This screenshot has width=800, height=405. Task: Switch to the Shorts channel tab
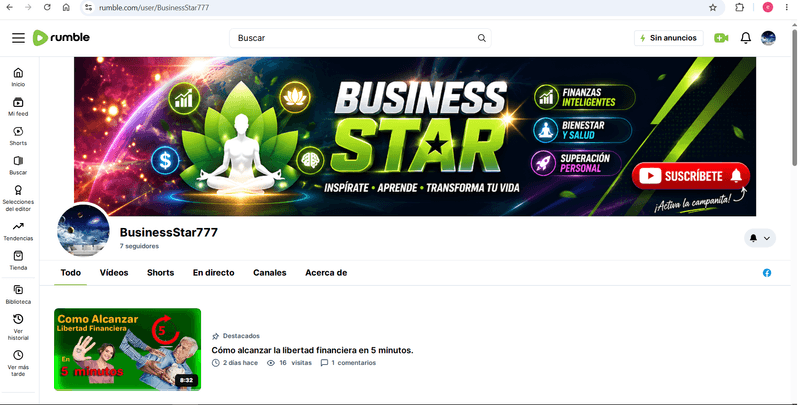tap(160, 273)
